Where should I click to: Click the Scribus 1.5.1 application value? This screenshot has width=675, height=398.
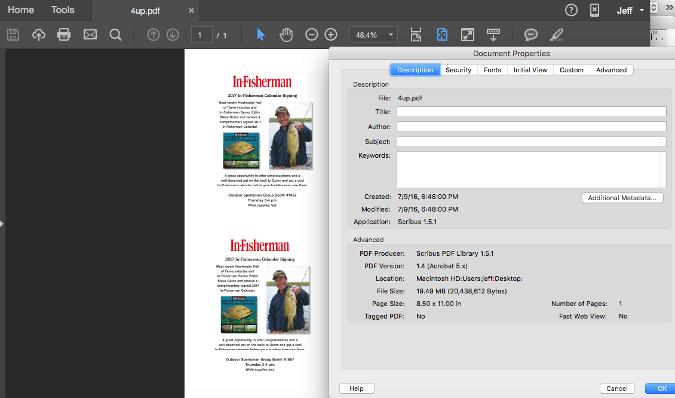coord(417,222)
